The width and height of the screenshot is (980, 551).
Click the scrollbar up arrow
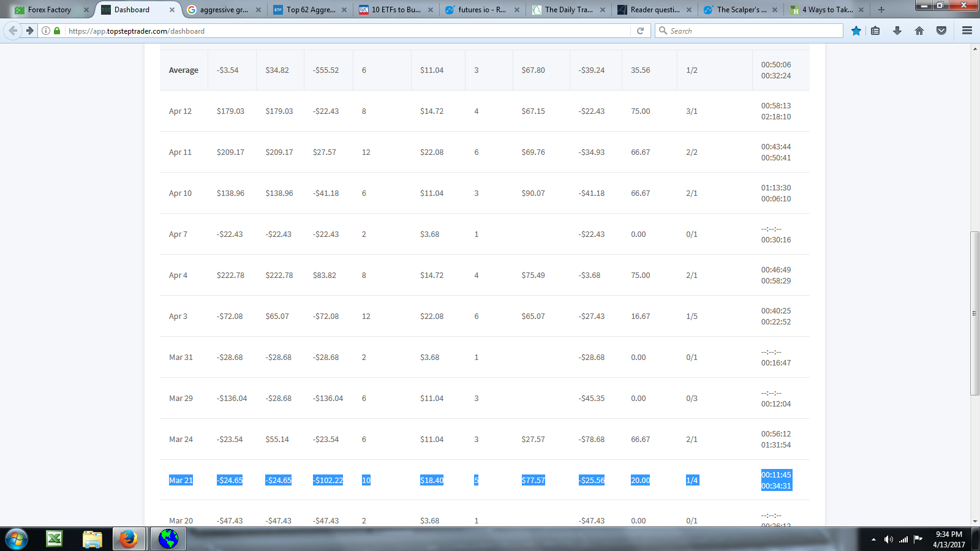(x=974, y=48)
